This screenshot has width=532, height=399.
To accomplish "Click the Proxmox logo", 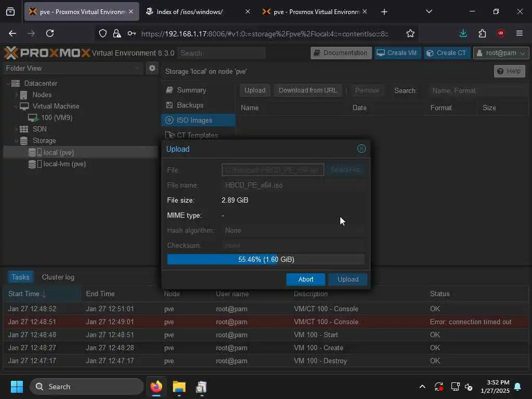I will coord(47,53).
